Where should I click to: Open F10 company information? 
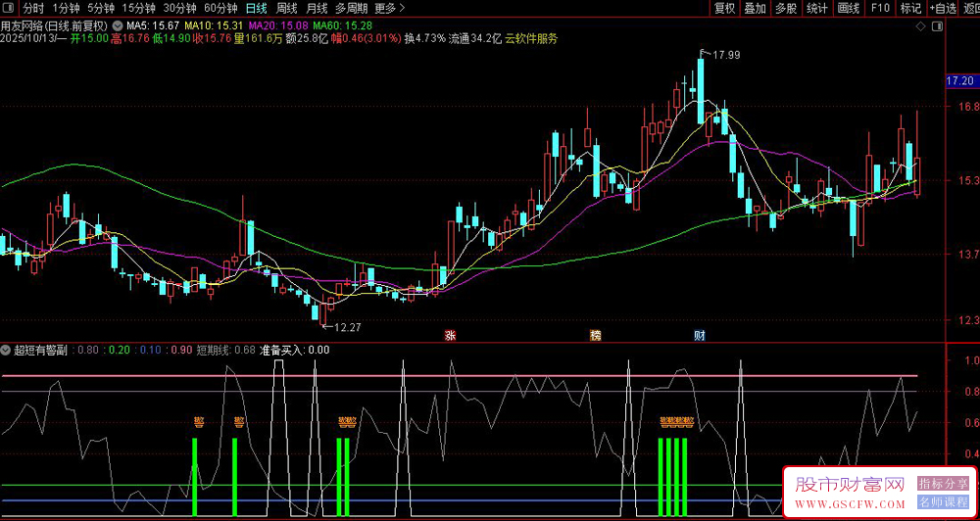(880, 8)
